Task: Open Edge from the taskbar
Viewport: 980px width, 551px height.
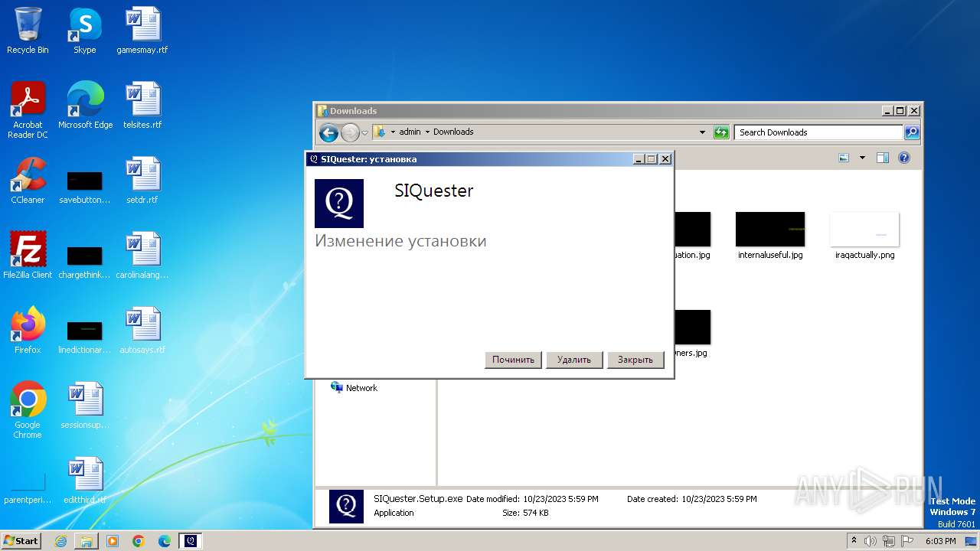Action: tap(165, 541)
